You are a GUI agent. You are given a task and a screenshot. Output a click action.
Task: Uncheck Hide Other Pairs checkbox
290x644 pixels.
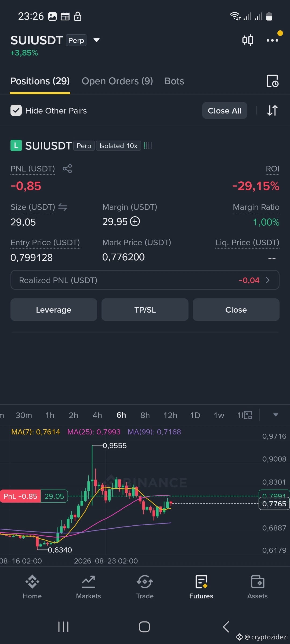(16, 111)
